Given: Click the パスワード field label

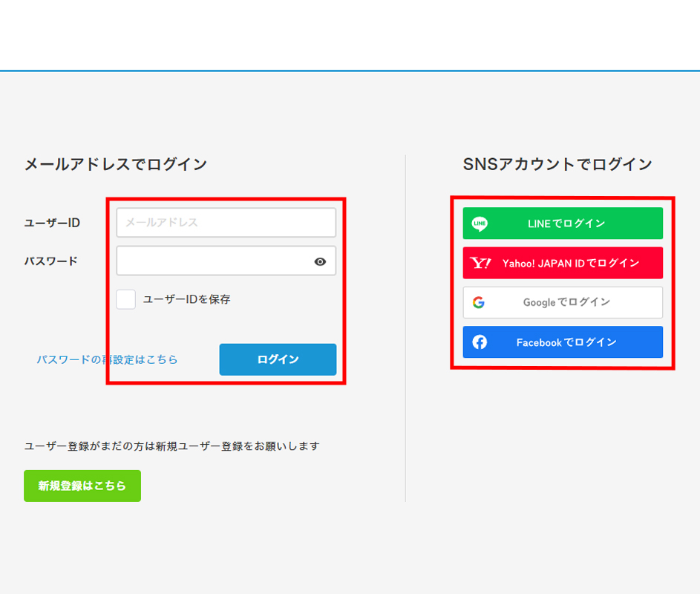Looking at the screenshot, I should pyautogui.click(x=51, y=261).
